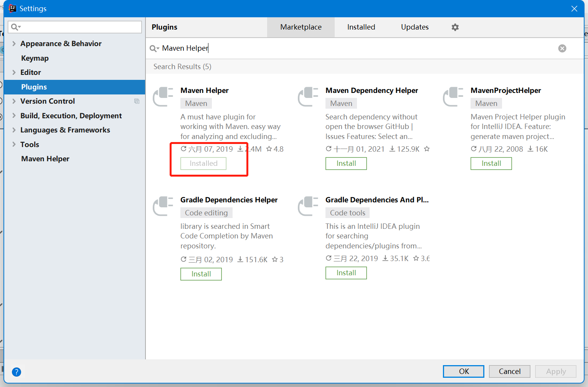This screenshot has height=387, width=588.
Task: Open the plugins settings gear menu
Action: click(x=455, y=27)
